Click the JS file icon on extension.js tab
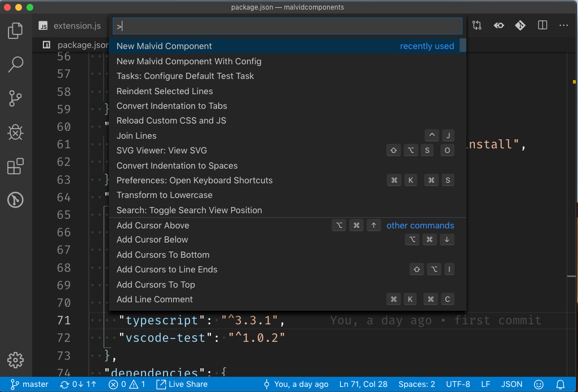 pos(43,26)
